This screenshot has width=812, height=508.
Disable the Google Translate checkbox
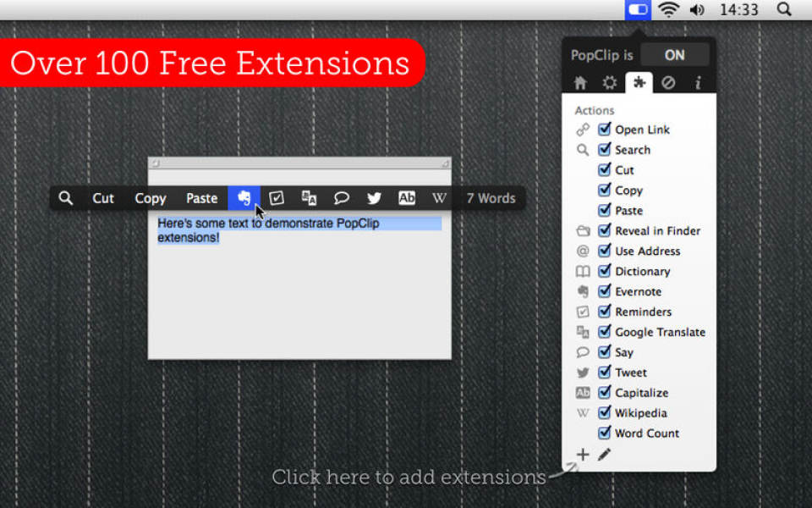tap(604, 331)
